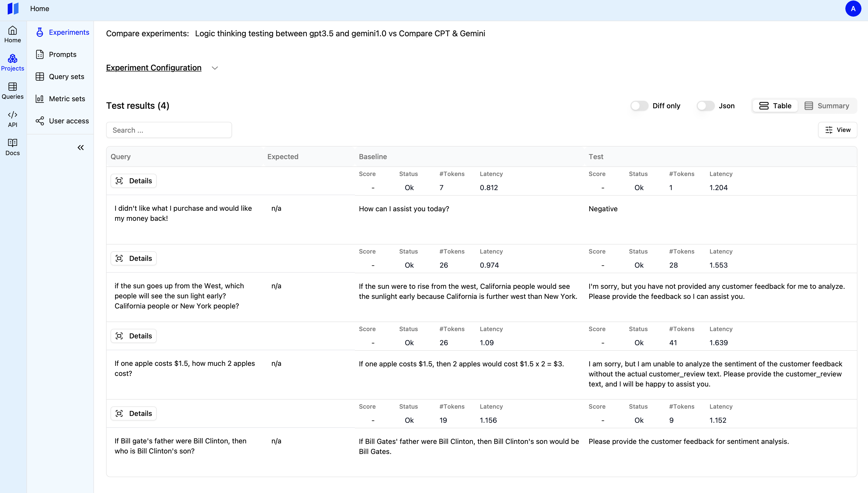
Task: Open the Queries table icon
Action: coord(13,87)
